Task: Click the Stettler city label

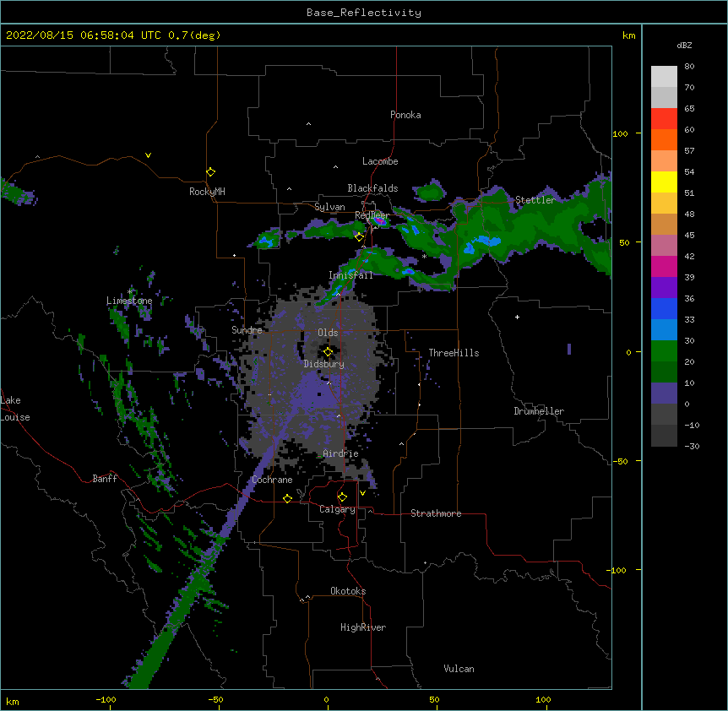Action: click(x=535, y=200)
